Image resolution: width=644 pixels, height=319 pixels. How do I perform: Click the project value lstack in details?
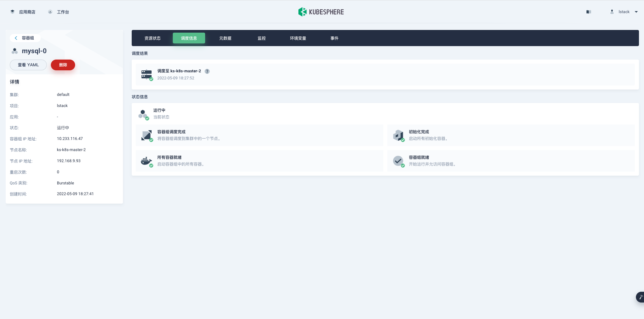click(62, 106)
